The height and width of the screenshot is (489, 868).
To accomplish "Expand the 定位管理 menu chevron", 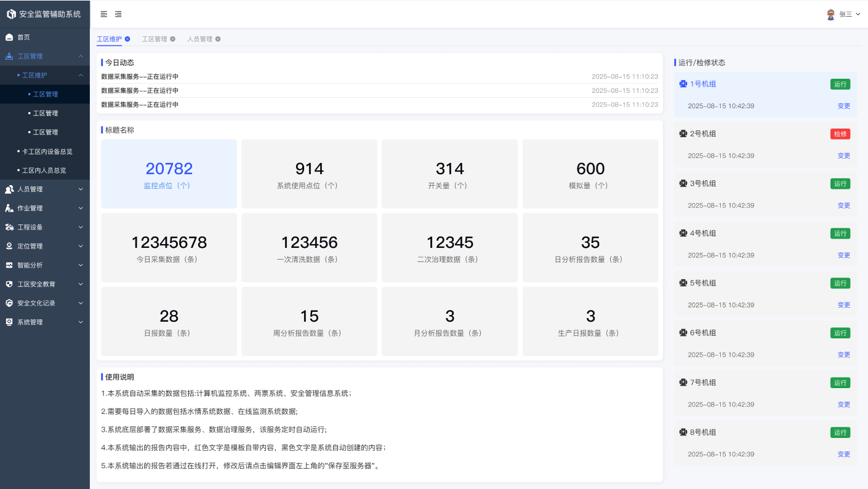I will [x=81, y=246].
